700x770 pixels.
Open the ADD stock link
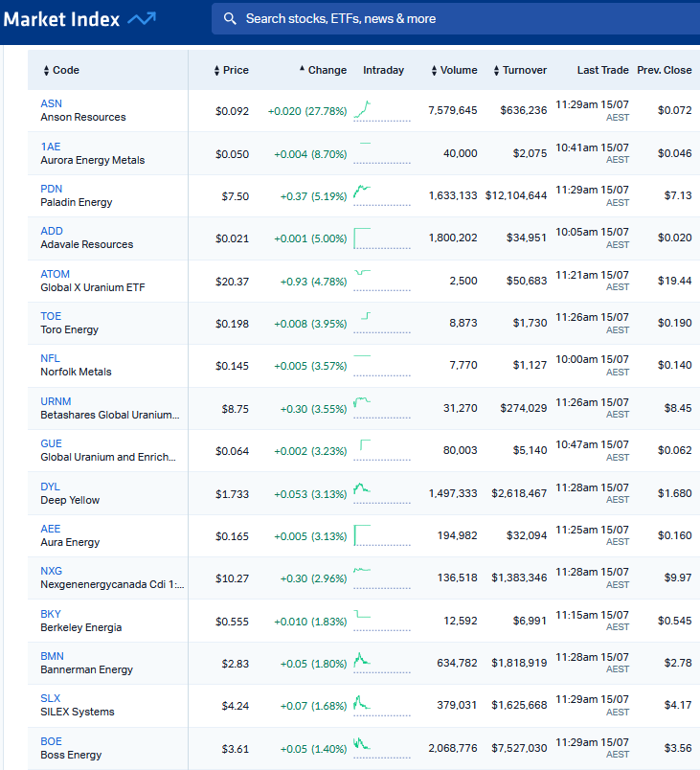[52, 232]
